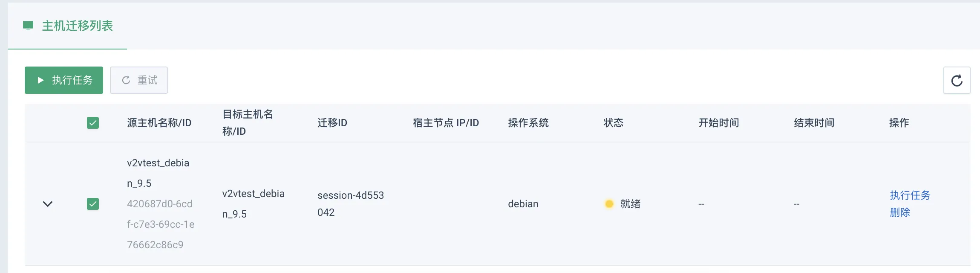Click the 重试 button
This screenshot has height=273, width=980.
139,80
